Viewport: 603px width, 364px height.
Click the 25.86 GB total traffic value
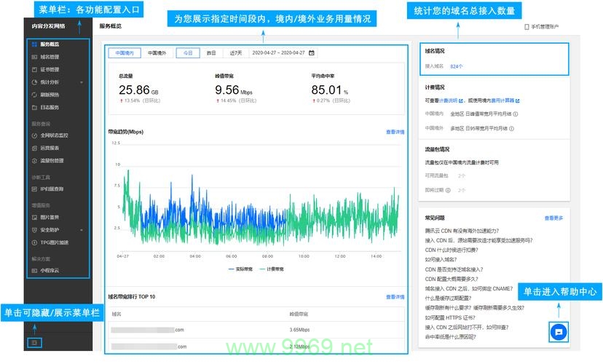pos(138,90)
